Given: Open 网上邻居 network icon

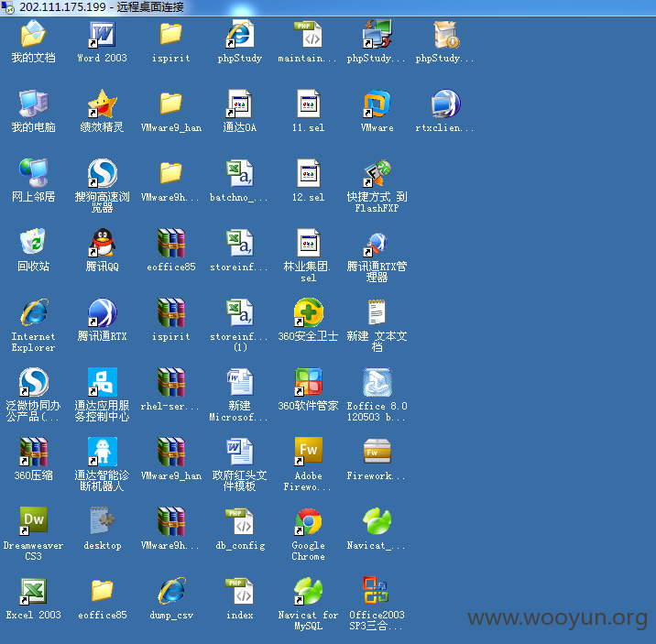Looking at the screenshot, I should tap(33, 173).
